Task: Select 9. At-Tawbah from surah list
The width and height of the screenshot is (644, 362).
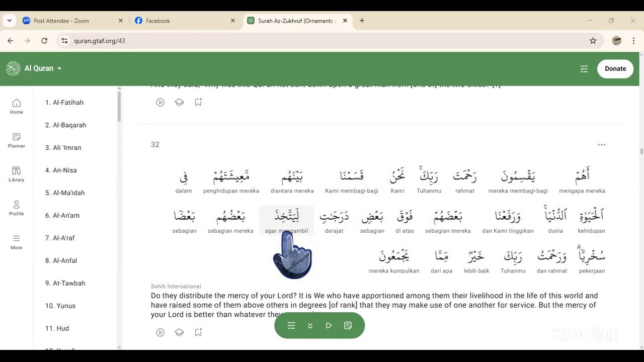Action: 65,284
